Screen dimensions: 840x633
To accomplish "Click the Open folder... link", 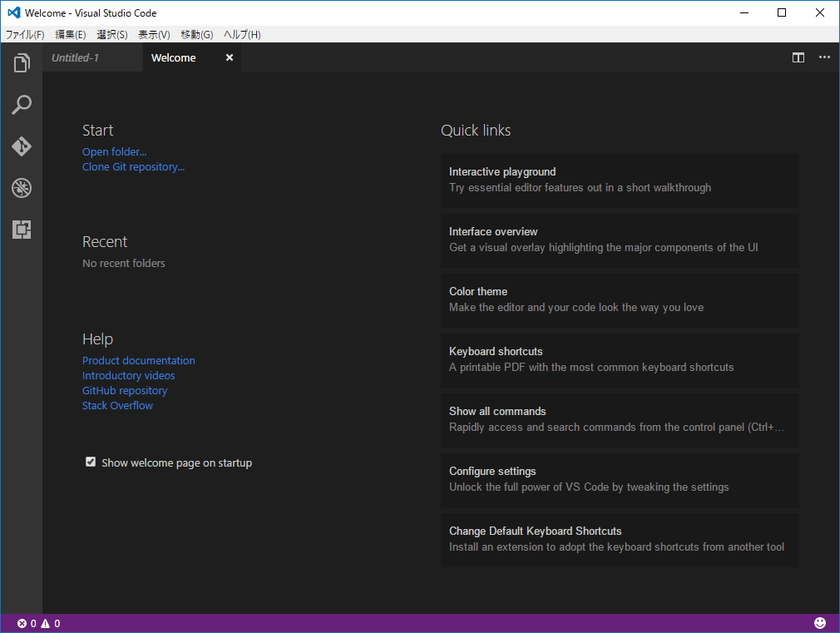I will click(114, 151).
